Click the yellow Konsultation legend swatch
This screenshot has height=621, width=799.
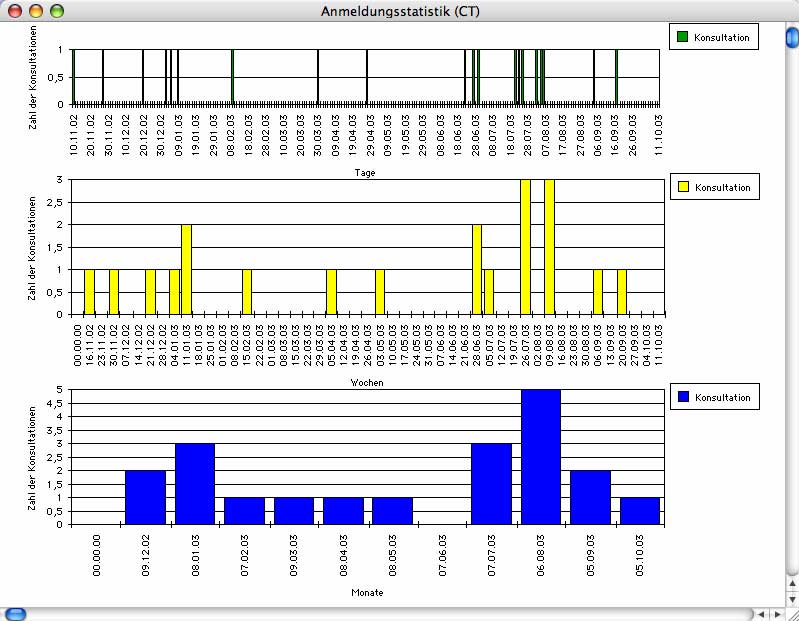pyautogui.click(x=682, y=187)
